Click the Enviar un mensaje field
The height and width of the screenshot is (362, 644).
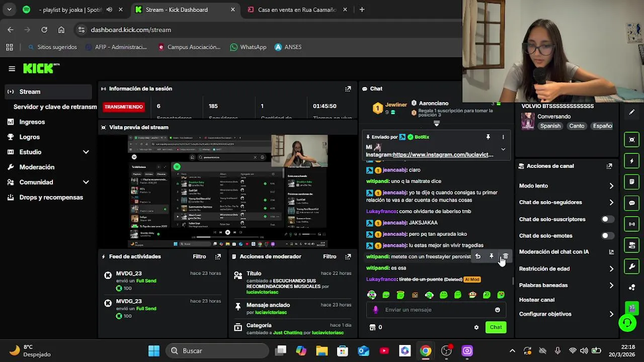pyautogui.click(x=436, y=310)
